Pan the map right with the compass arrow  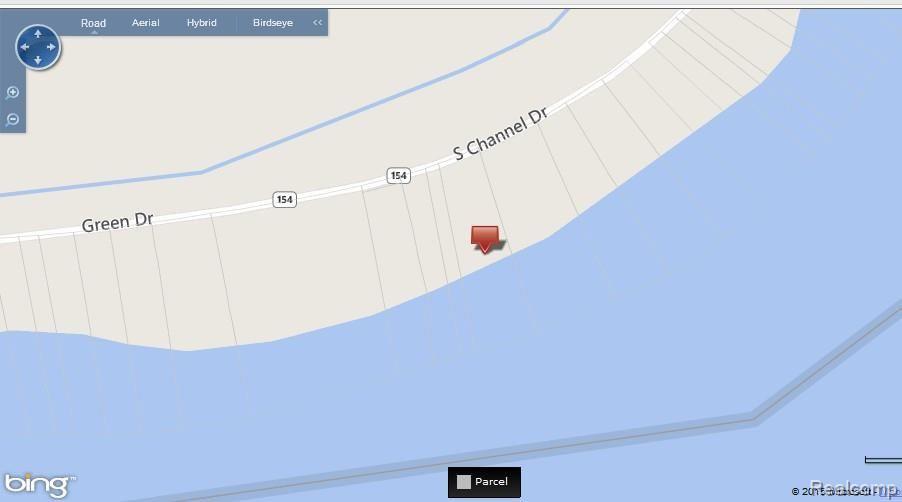(51, 47)
